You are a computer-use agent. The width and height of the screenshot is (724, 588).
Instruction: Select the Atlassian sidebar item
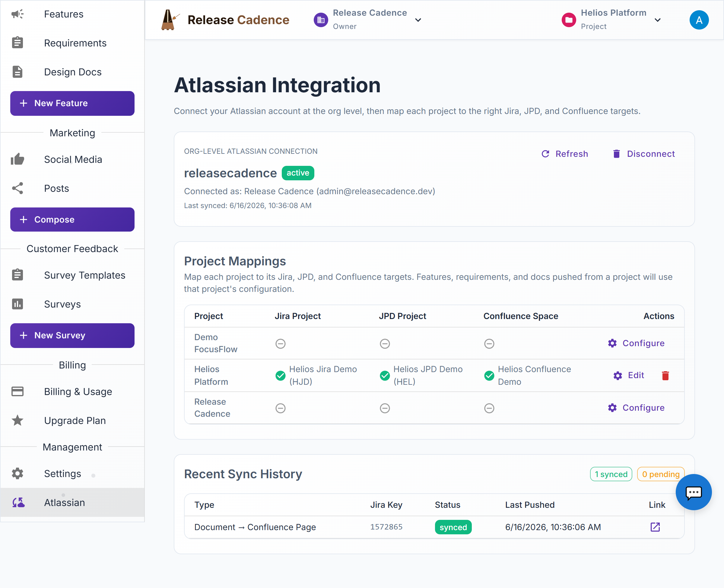coord(72,502)
